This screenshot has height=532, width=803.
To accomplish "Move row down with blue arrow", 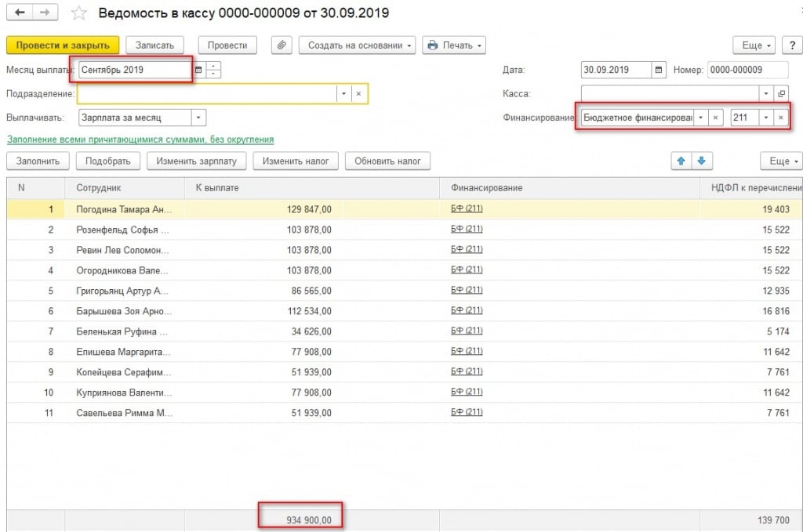I will tap(701, 161).
